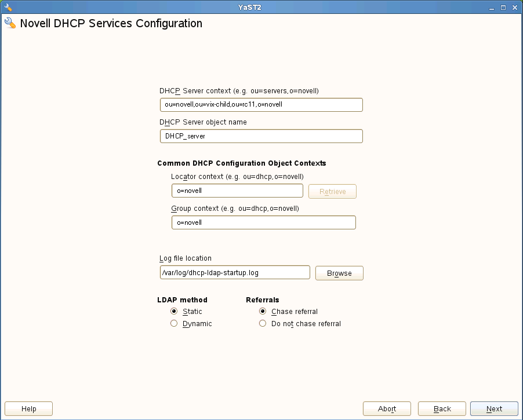
Task: Click the DHCP Server object name field
Action: pos(261,136)
